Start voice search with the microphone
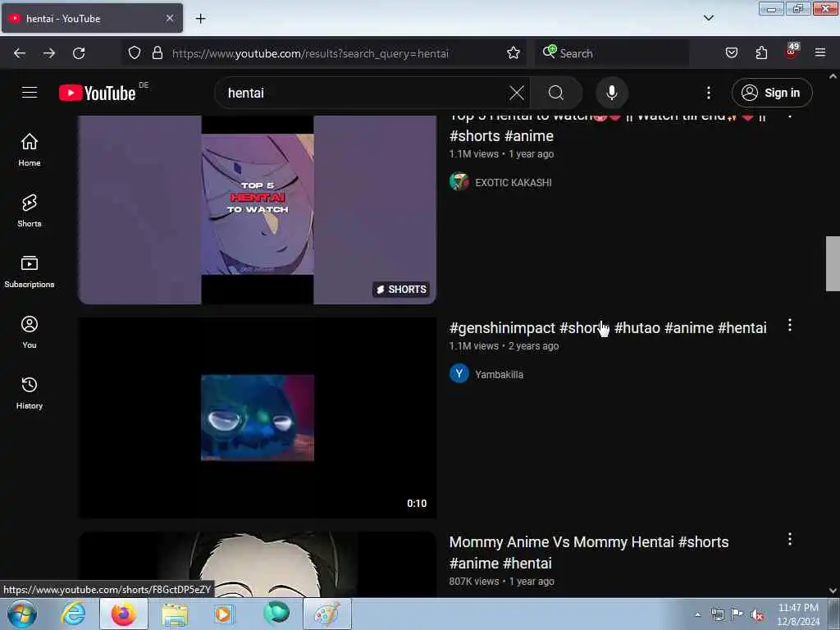The width and height of the screenshot is (840, 630). coord(612,93)
